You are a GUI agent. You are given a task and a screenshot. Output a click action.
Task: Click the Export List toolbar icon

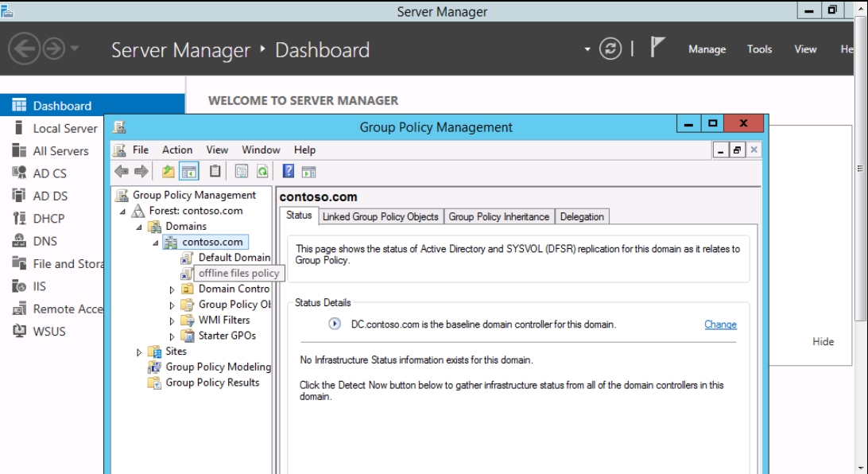pyautogui.click(x=241, y=171)
